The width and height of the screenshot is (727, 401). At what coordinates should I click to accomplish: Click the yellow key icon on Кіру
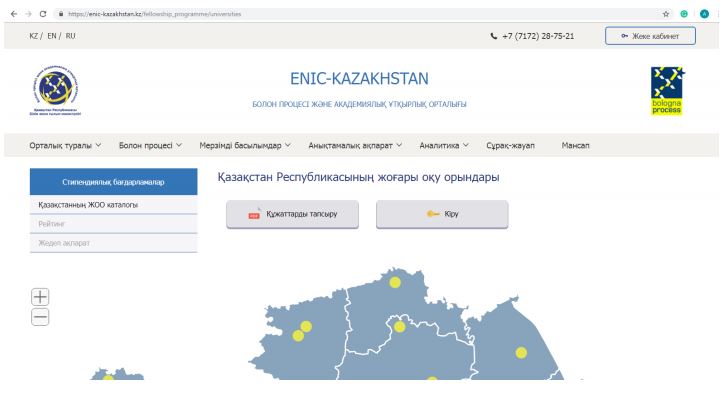[x=433, y=214]
